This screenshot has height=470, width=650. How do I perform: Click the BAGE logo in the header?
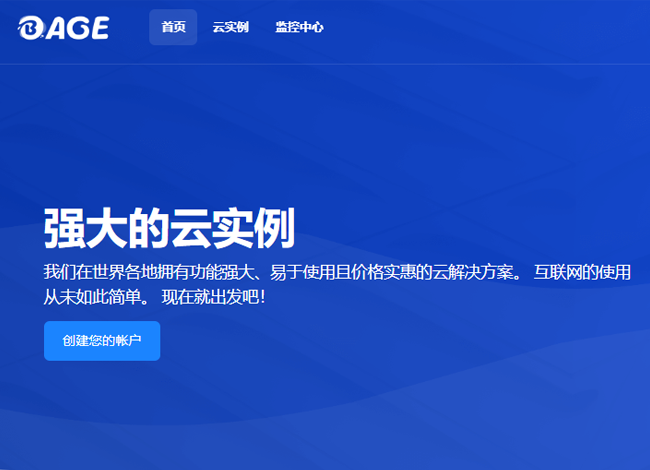(63, 28)
